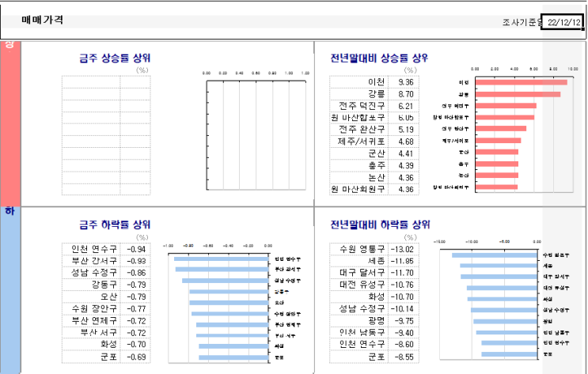Select the value cell -8.55

click(x=404, y=357)
